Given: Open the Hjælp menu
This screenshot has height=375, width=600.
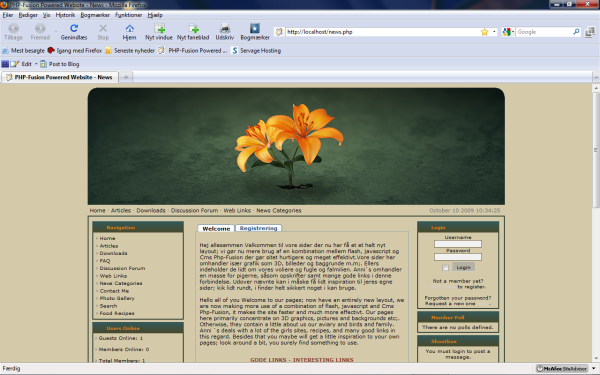Looking at the screenshot, I should pyautogui.click(x=155, y=15).
